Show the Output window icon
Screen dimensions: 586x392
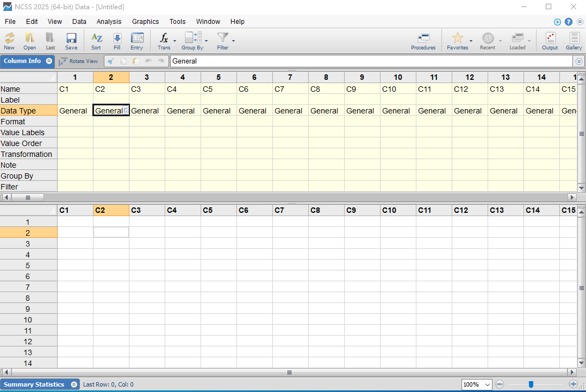550,41
